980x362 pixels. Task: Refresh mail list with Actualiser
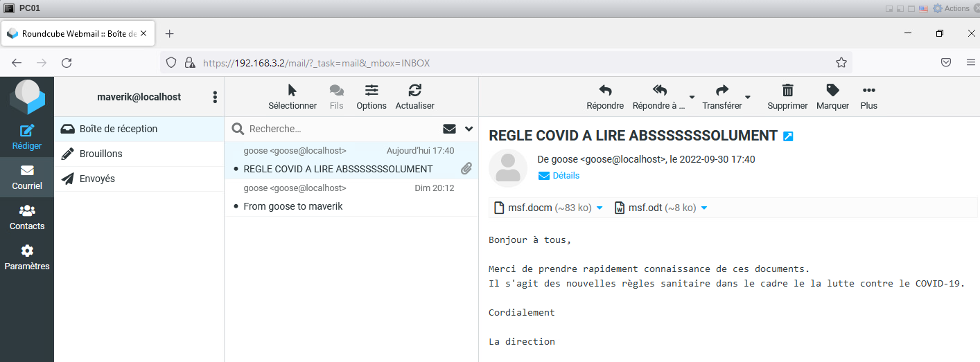pos(414,91)
